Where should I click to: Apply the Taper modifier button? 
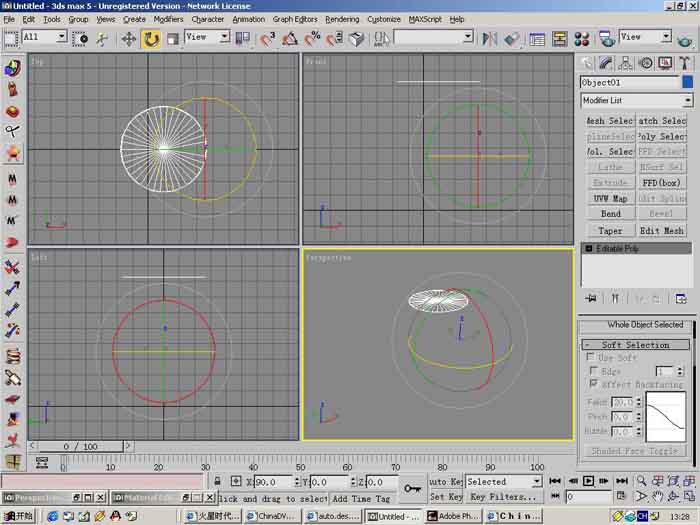point(610,230)
